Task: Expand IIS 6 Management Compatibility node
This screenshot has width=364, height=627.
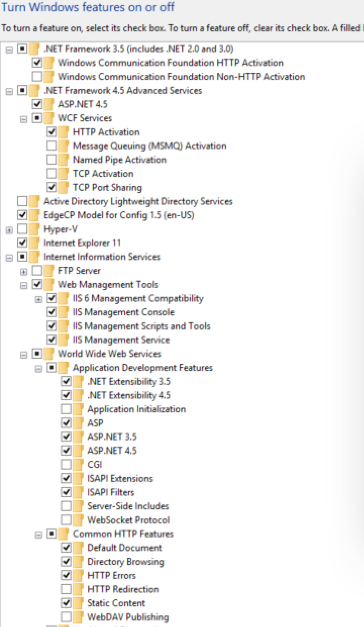Action: [38, 299]
